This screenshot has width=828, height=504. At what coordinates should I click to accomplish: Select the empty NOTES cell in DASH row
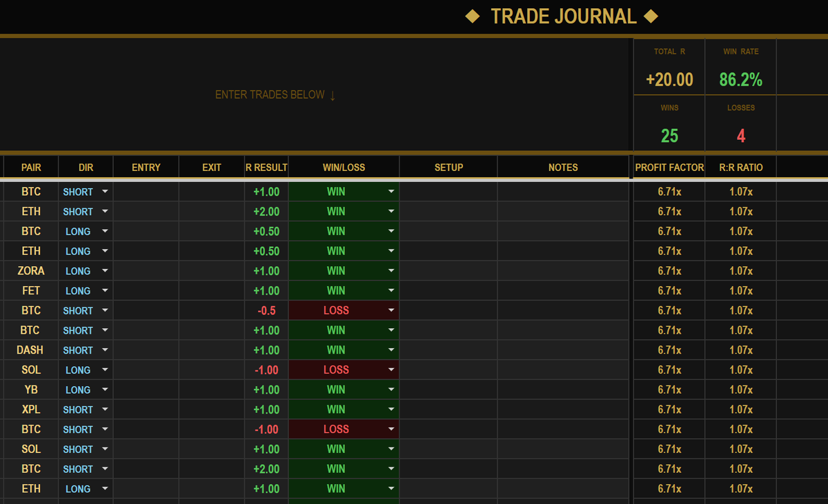pyautogui.click(x=563, y=350)
